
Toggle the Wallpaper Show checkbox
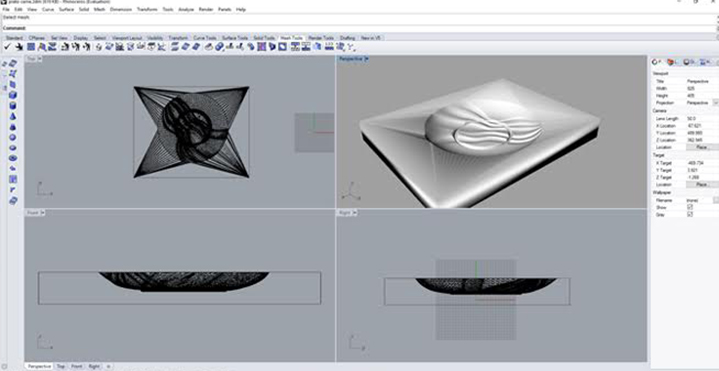click(x=690, y=208)
